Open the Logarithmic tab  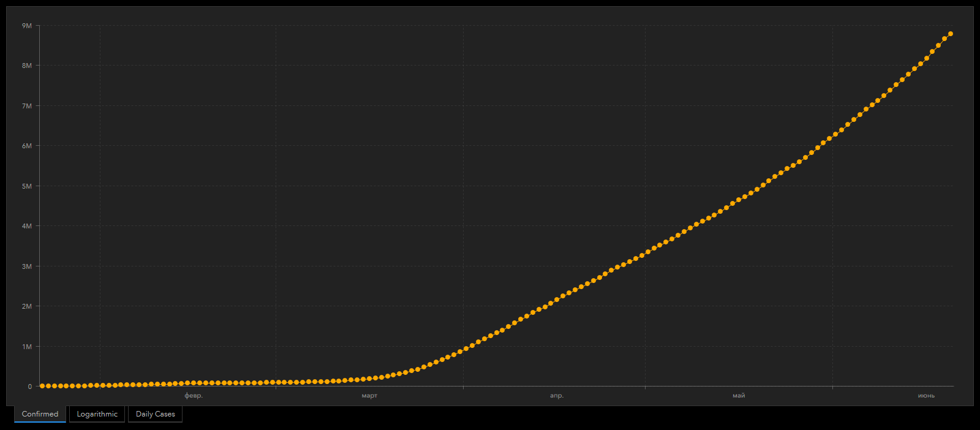pos(97,414)
